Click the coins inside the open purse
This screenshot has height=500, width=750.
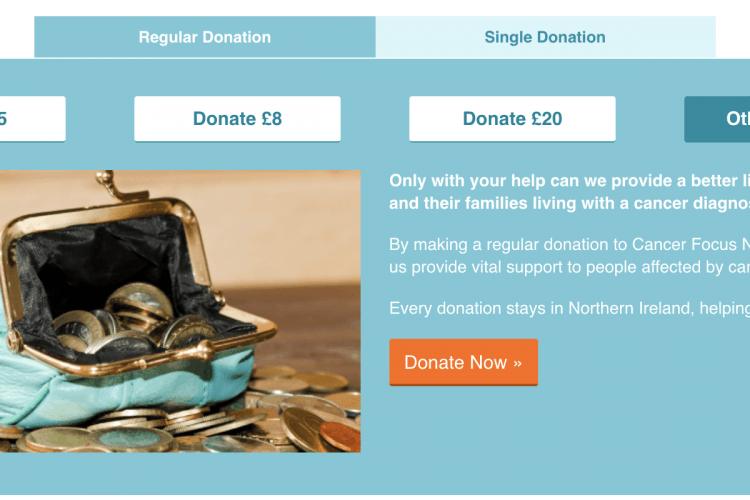pyautogui.click(x=134, y=318)
